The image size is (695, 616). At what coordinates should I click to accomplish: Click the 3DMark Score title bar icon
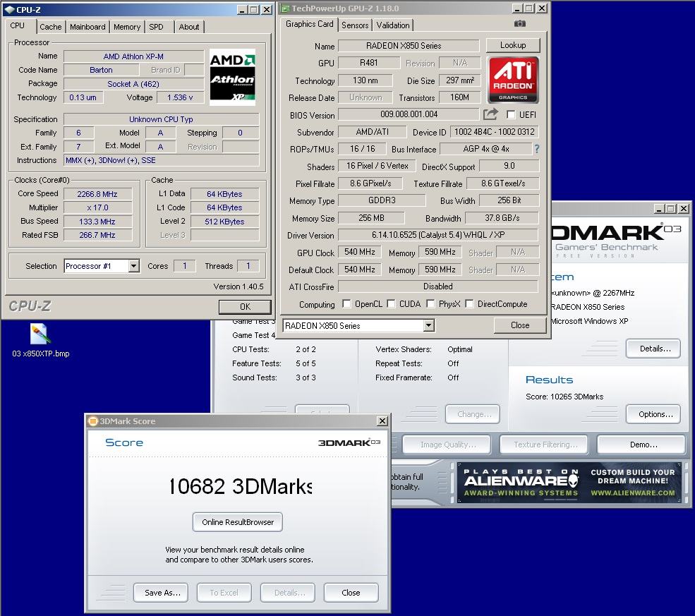[92, 421]
